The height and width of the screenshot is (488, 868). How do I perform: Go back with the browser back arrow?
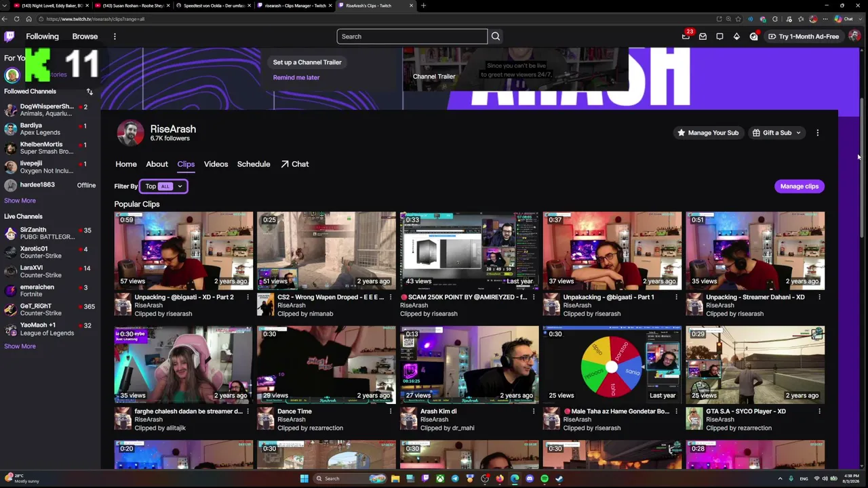pos(5,19)
